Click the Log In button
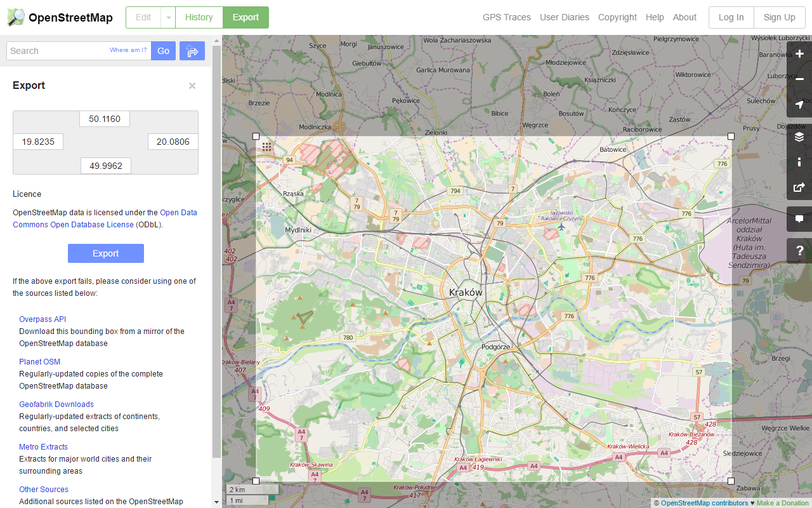 click(731, 18)
